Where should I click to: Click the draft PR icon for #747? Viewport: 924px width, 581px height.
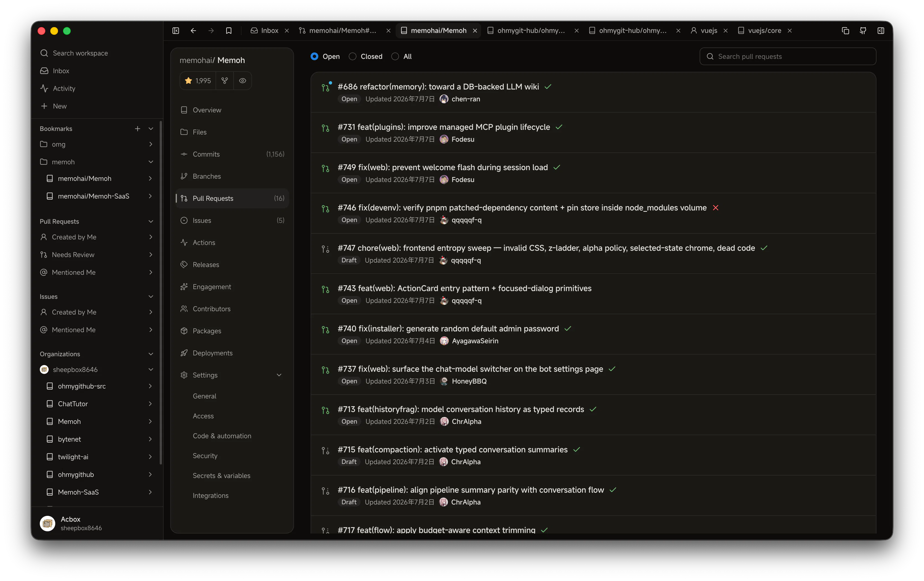point(325,249)
